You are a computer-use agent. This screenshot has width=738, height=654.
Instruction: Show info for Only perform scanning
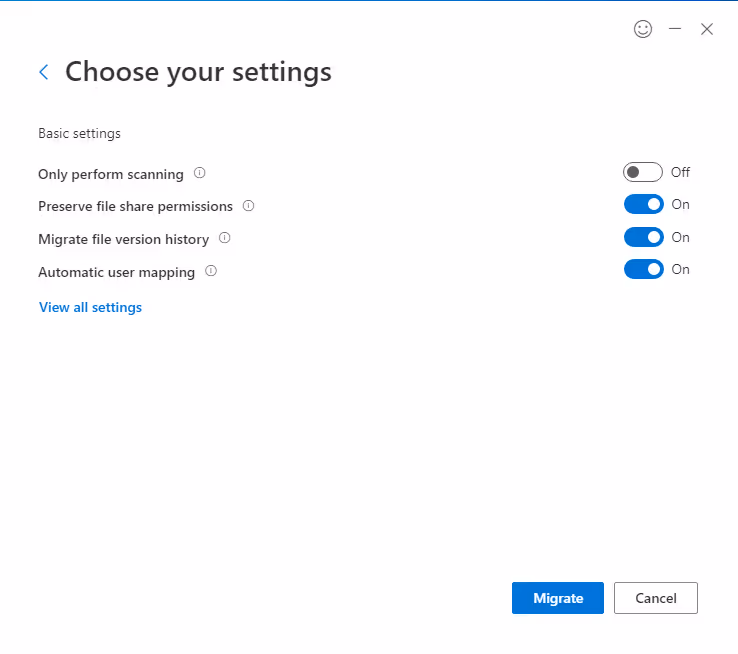click(200, 173)
